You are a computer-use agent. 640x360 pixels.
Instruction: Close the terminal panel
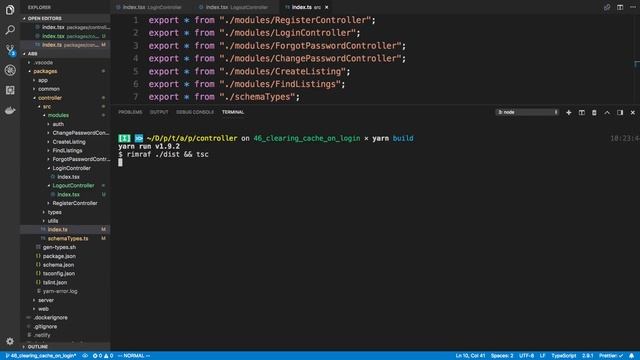(633, 112)
